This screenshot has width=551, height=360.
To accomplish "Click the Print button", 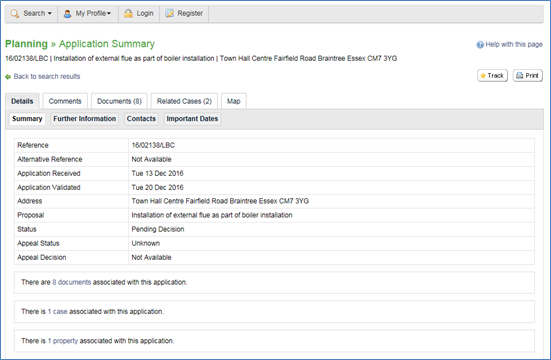I will [528, 76].
